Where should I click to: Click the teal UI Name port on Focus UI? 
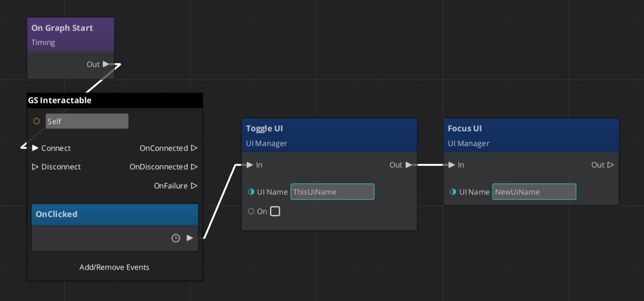coord(453,192)
